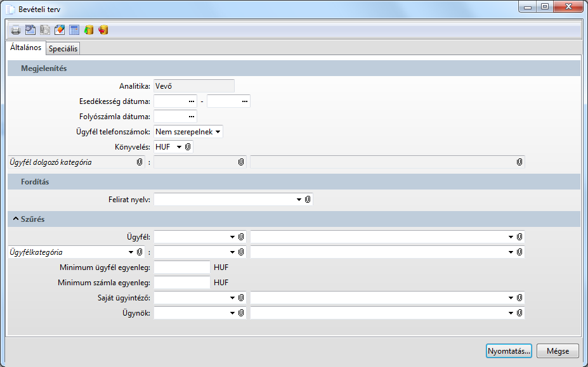
Task: Maximize the Bevételi terv window
Action: [x=544, y=7]
